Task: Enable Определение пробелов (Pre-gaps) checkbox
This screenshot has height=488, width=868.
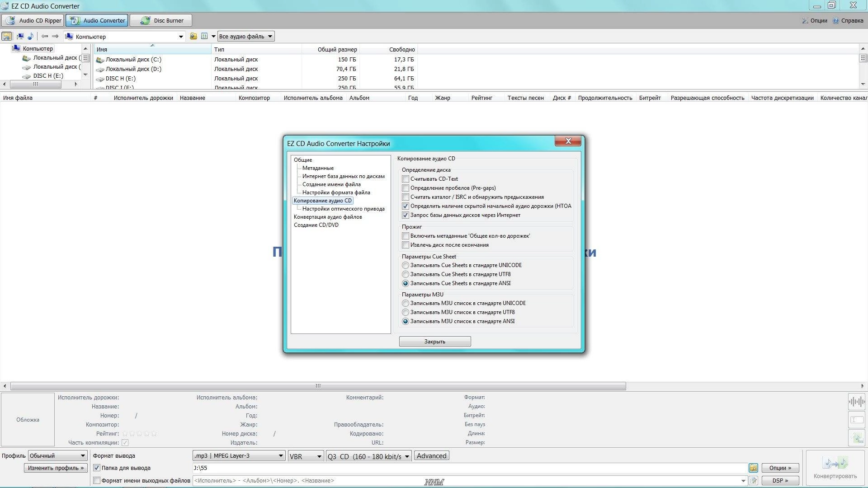Action: pos(406,188)
